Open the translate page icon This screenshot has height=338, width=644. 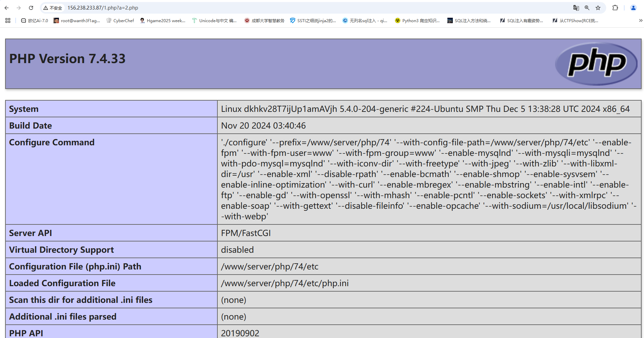[576, 8]
